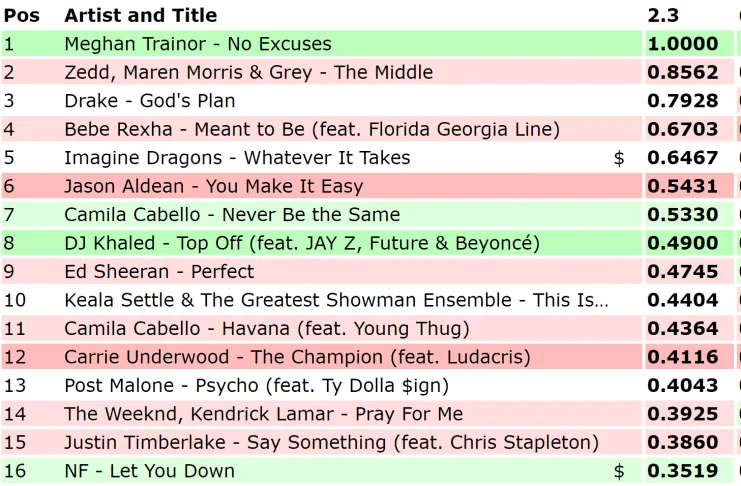Viewport: 741px width, 486px height.
Task: Click the Pos column header
Action: point(22,15)
